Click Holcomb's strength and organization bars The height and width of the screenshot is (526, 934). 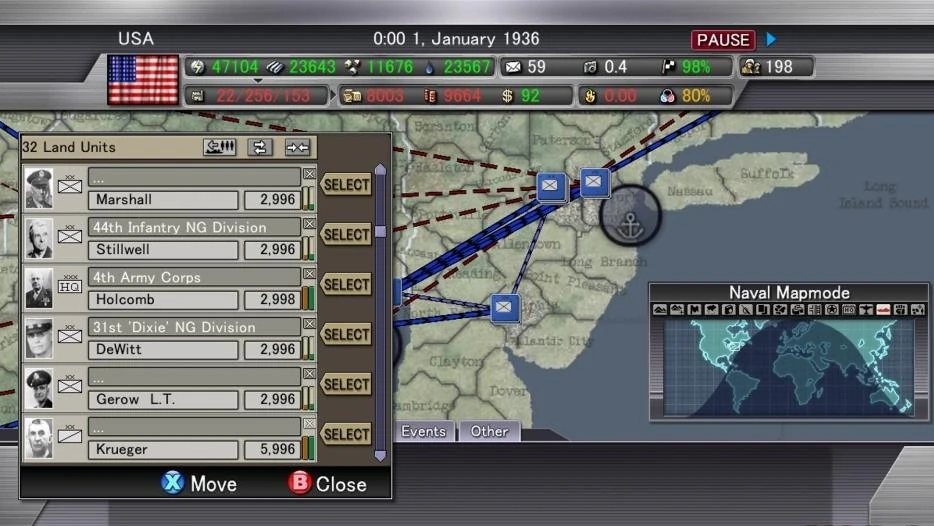(308, 298)
